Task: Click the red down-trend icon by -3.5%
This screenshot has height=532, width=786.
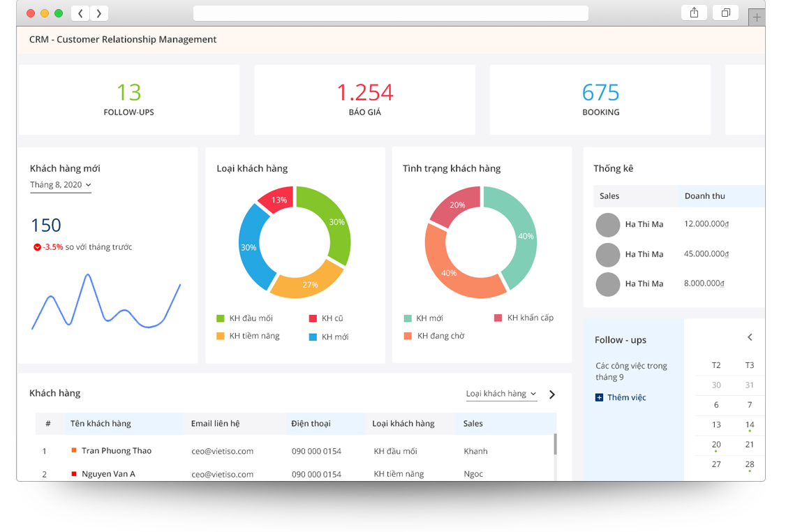Action: [37, 247]
